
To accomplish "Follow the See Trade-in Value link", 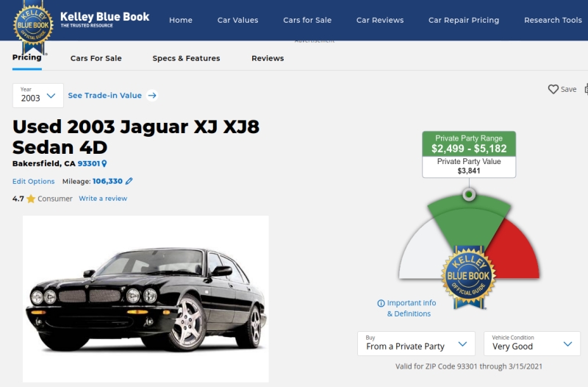I will coord(105,96).
